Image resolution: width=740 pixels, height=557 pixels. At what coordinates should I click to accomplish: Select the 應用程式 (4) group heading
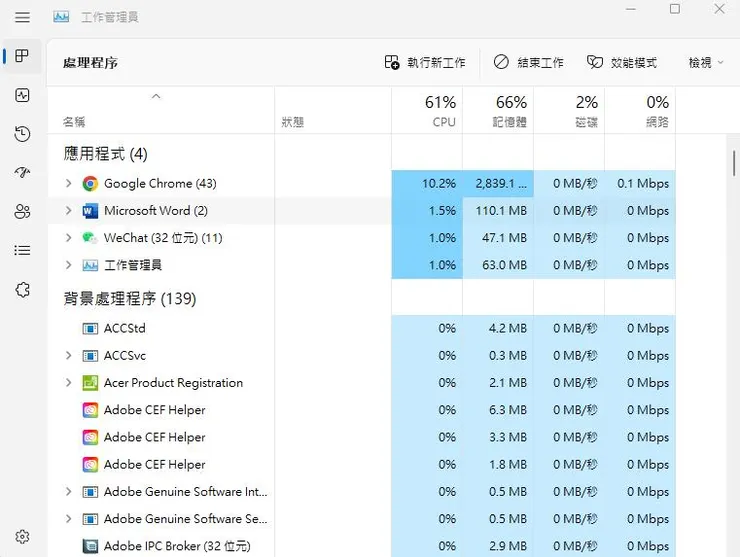coord(106,154)
